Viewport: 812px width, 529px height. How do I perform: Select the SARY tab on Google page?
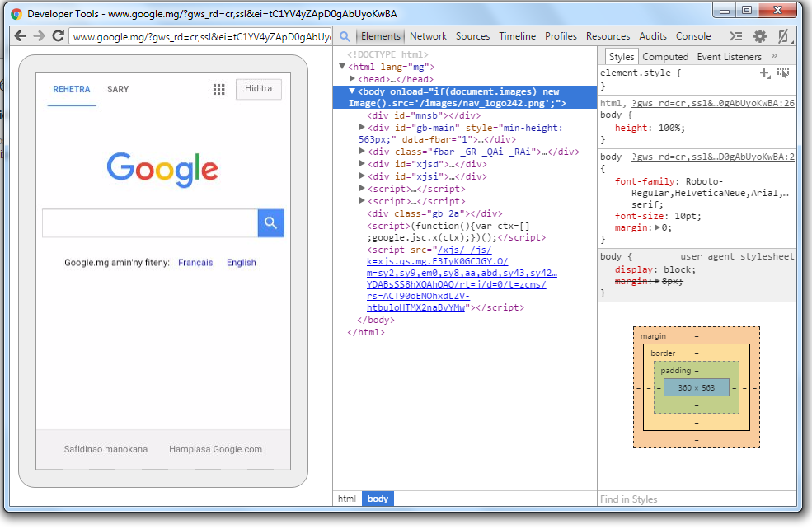118,89
